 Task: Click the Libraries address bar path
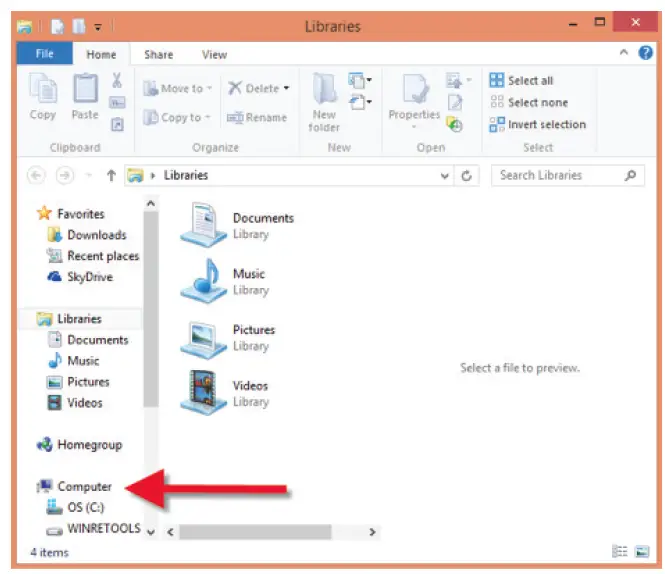click(x=186, y=175)
